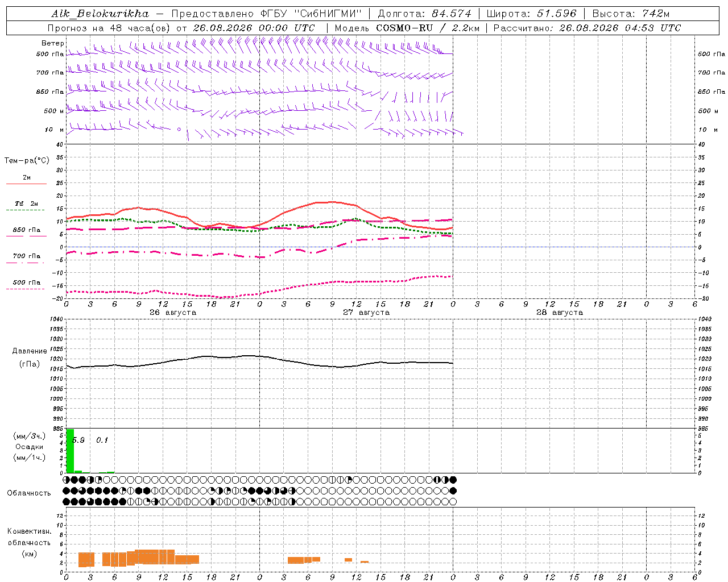Select the Тем-ра(°C) axis title
The width and height of the screenshot is (728, 582).
(x=27, y=161)
